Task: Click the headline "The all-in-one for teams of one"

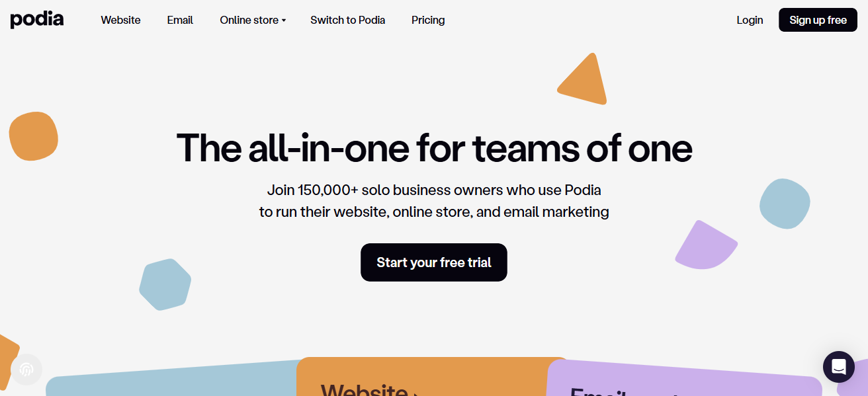Action: coord(434,147)
